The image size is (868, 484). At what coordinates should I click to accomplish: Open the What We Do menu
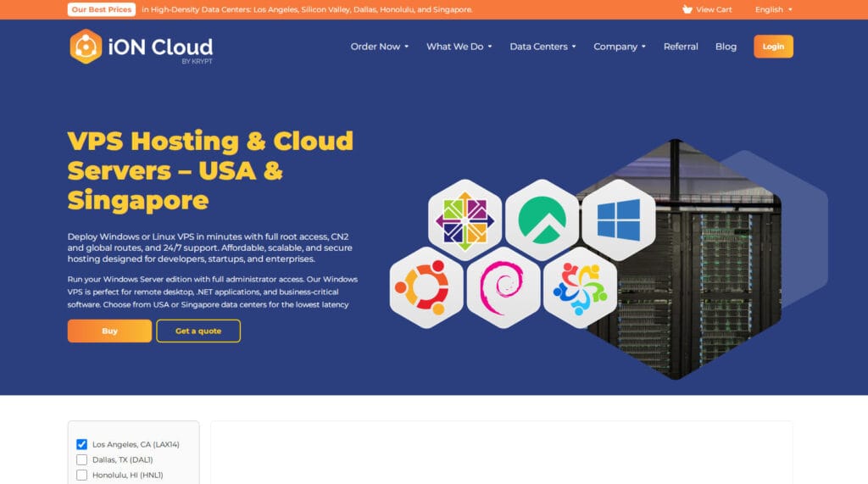click(x=459, y=47)
